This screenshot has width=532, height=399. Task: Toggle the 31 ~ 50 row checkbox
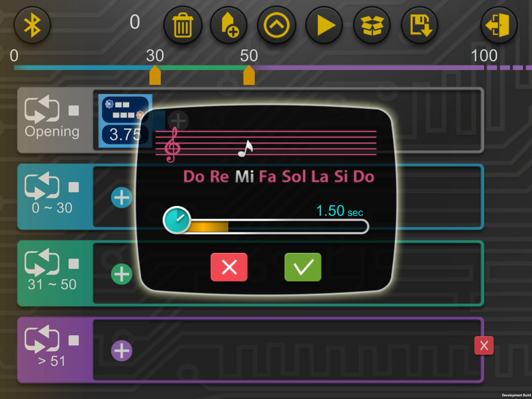click(73, 264)
